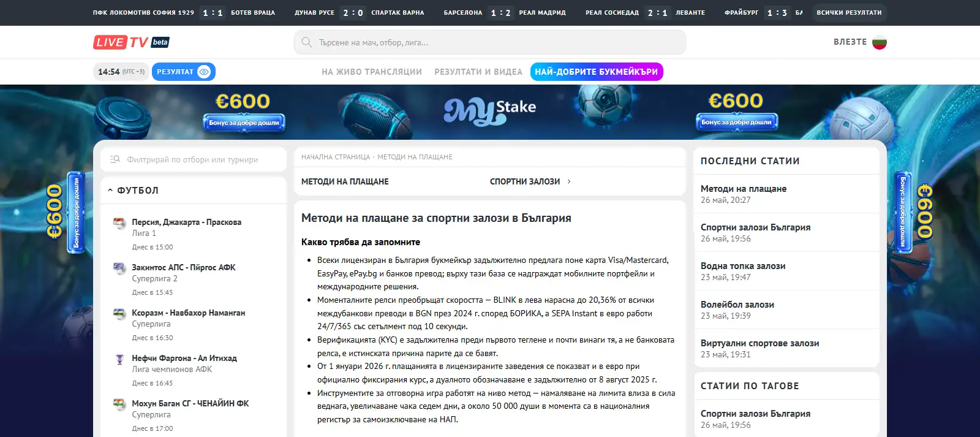
Task: Click the league icon beside Персия, Джакарта - Праскова
Action: [119, 223]
